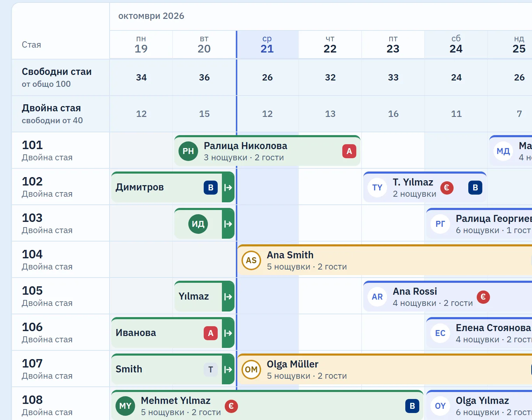Click the октомври 2026 month label
Image resolution: width=532 pixels, height=420 pixels.
coord(151,16)
